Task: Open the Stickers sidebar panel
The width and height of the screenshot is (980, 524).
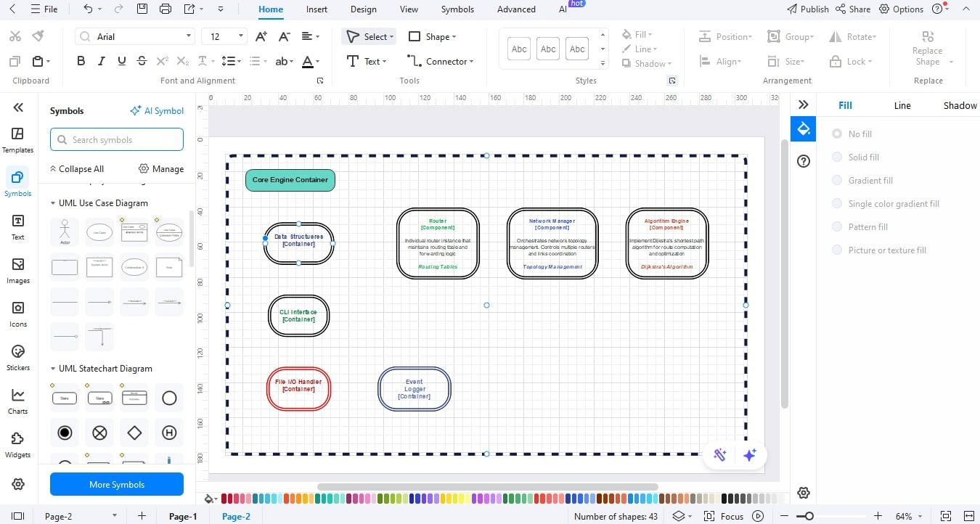Action: tap(18, 358)
